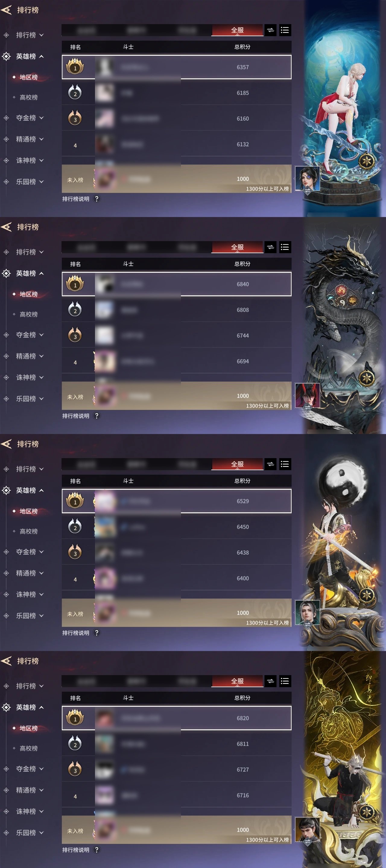This screenshot has height=868, width=386.
Task: Click the headband hero portrait beside the golden monkey statue
Action: point(307,830)
